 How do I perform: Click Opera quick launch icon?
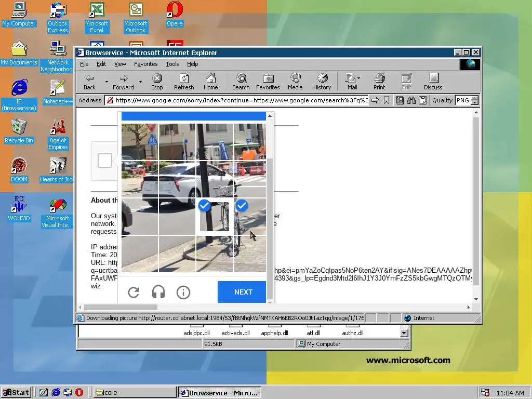pos(79,393)
